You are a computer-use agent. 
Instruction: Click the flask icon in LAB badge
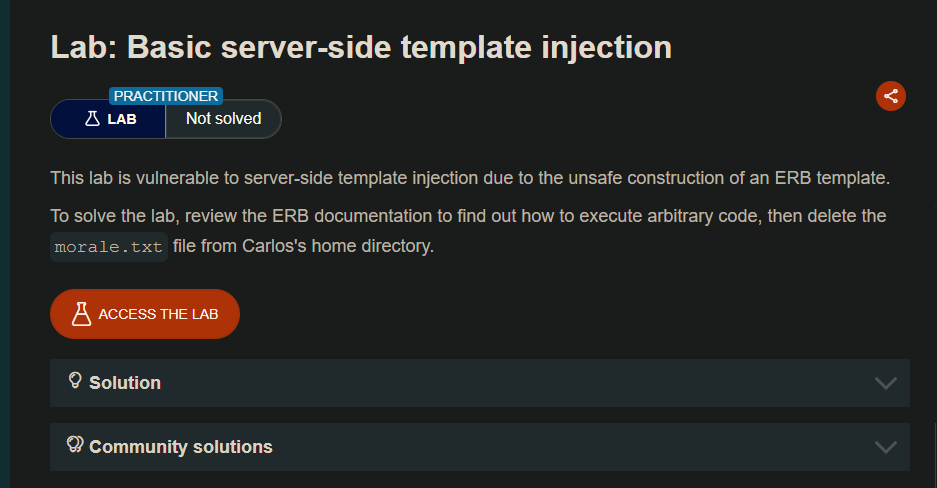(x=92, y=119)
